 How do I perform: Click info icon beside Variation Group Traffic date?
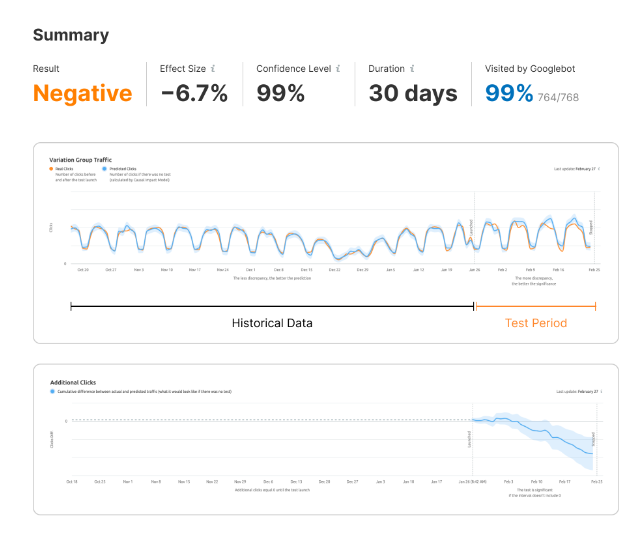(x=599, y=171)
